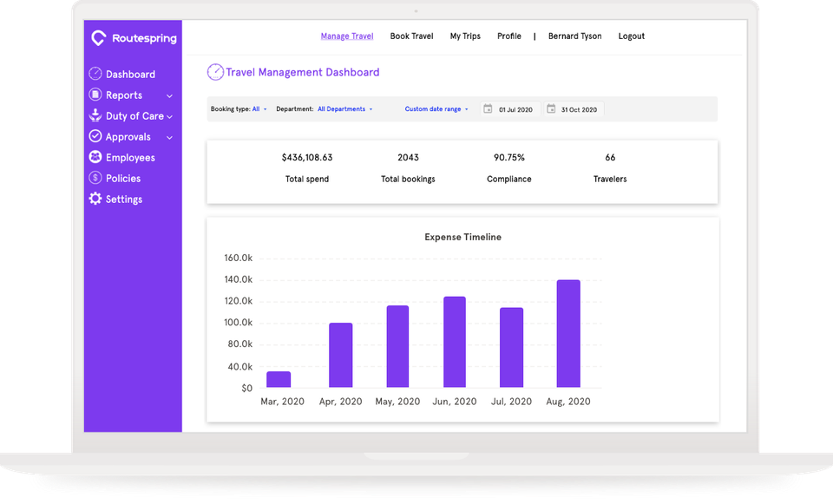Click the Reports document icon

point(95,94)
